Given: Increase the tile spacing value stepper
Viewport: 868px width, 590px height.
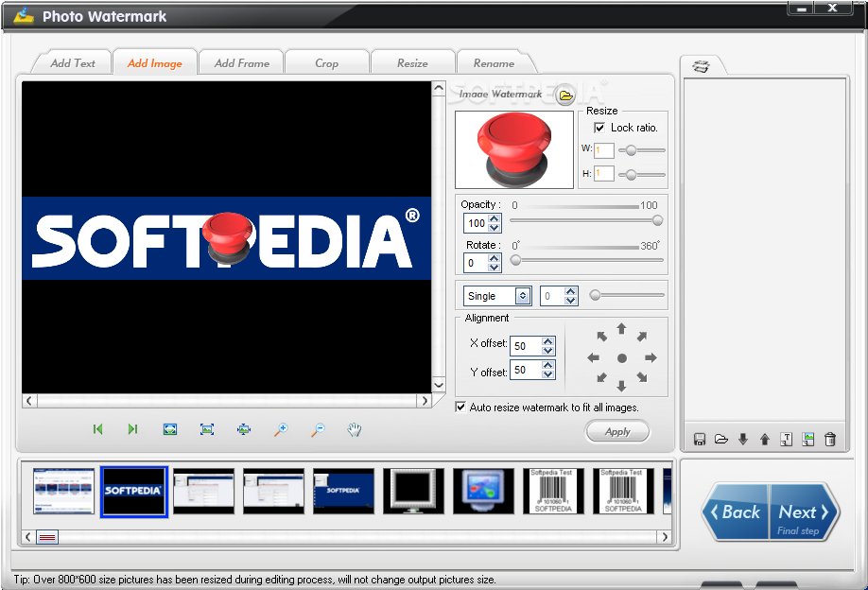Looking at the screenshot, I should tap(571, 291).
